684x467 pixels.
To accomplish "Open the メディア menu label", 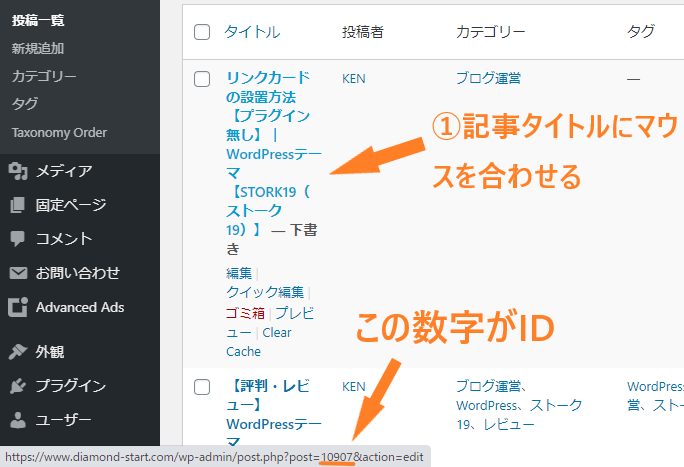I will click(64, 171).
